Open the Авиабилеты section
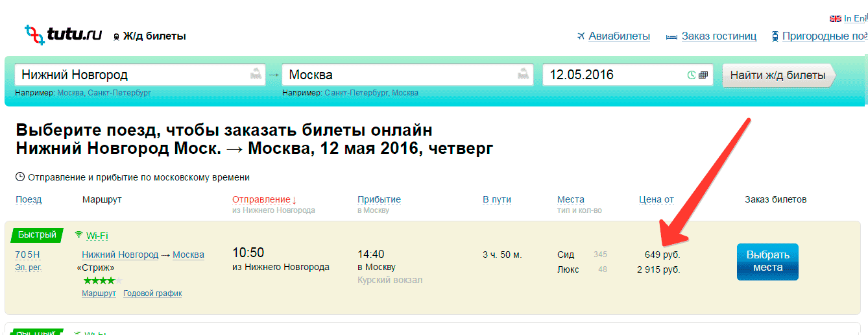The height and width of the screenshot is (335, 868). (619, 36)
